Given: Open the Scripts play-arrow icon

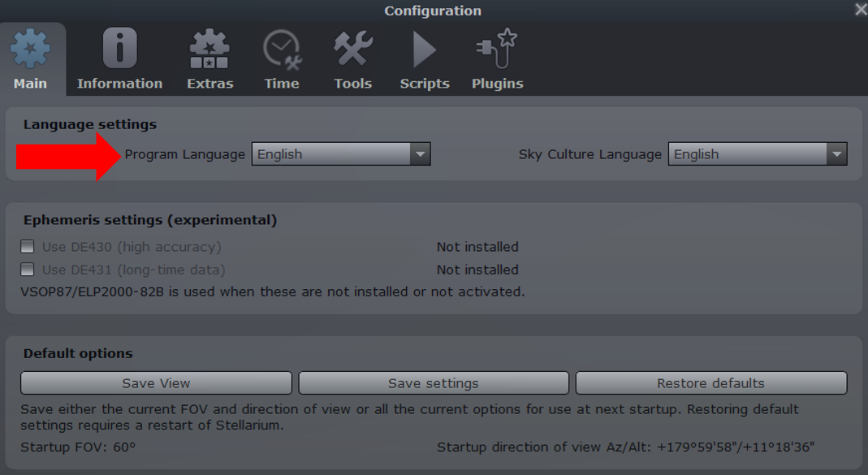Looking at the screenshot, I should (424, 49).
